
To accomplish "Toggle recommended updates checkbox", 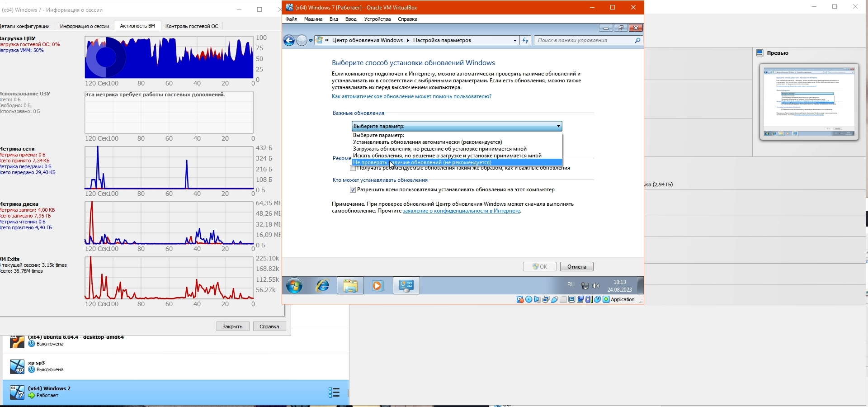I will pyautogui.click(x=353, y=168).
